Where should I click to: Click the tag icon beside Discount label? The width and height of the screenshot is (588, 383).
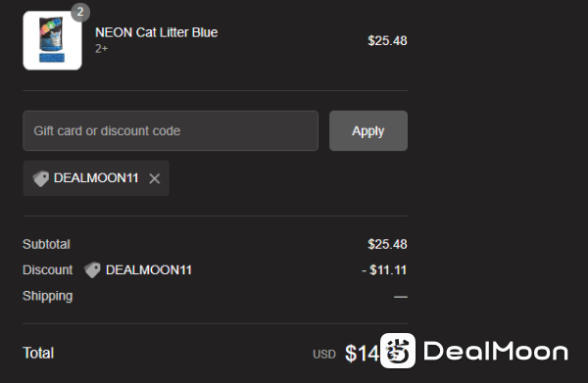coord(92,269)
